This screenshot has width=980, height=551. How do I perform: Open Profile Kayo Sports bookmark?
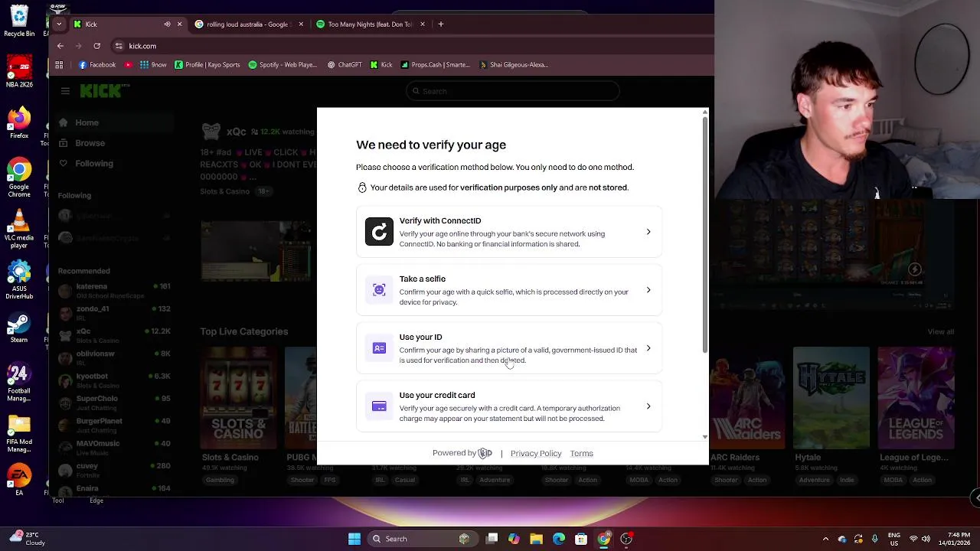click(207, 65)
